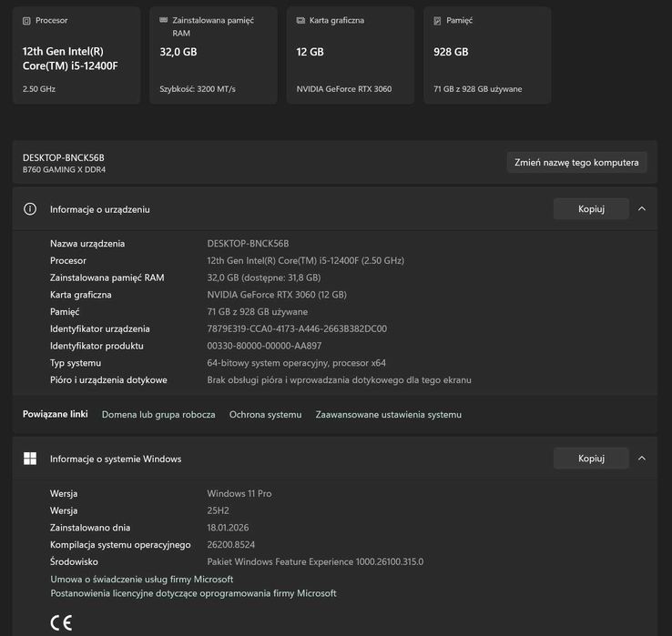The width and height of the screenshot is (672, 636).
Task: Click the install date 18.01.2026
Action: pyautogui.click(x=228, y=528)
